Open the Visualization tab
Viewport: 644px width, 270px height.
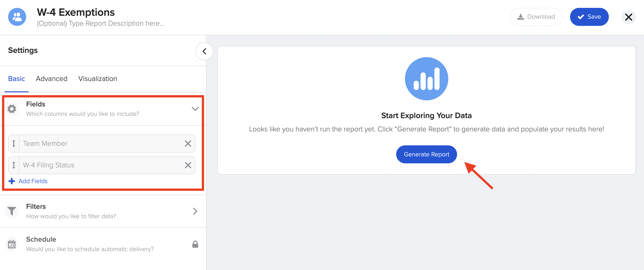[97, 79]
